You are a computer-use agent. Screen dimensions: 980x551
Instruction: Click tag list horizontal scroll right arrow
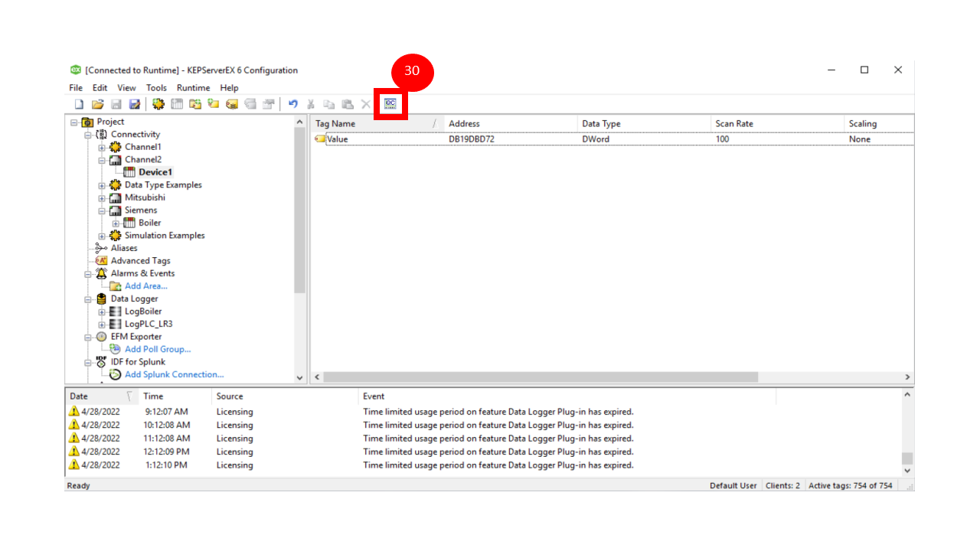908,377
